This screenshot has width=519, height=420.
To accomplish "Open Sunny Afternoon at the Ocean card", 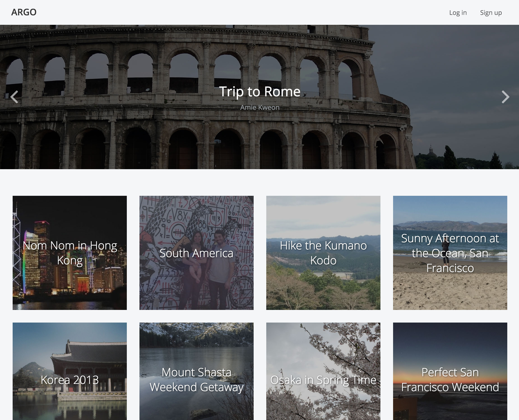I will tap(450, 253).
